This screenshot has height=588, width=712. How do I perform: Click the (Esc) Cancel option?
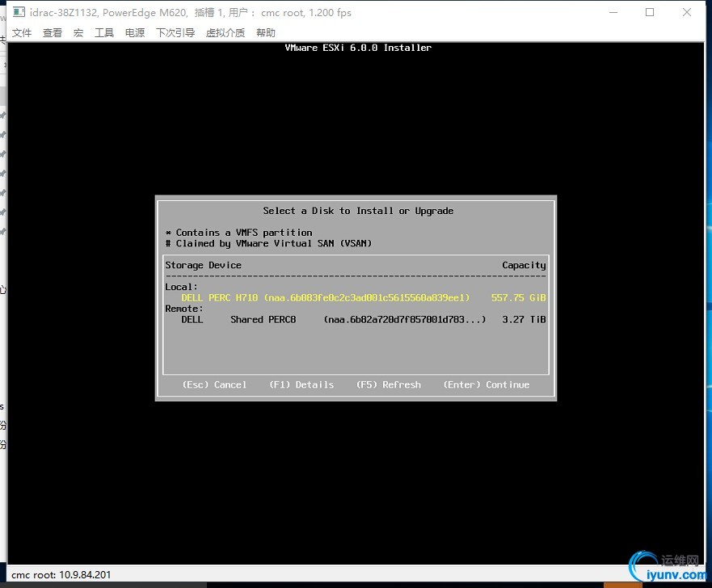[214, 384]
